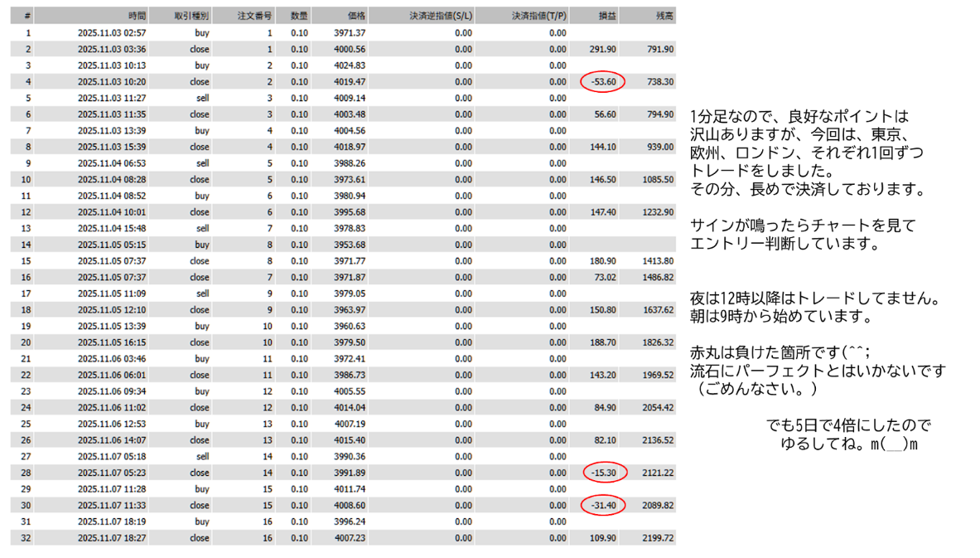Click balance value 2089.82
The width and height of the screenshot is (980, 558).
tap(658, 505)
